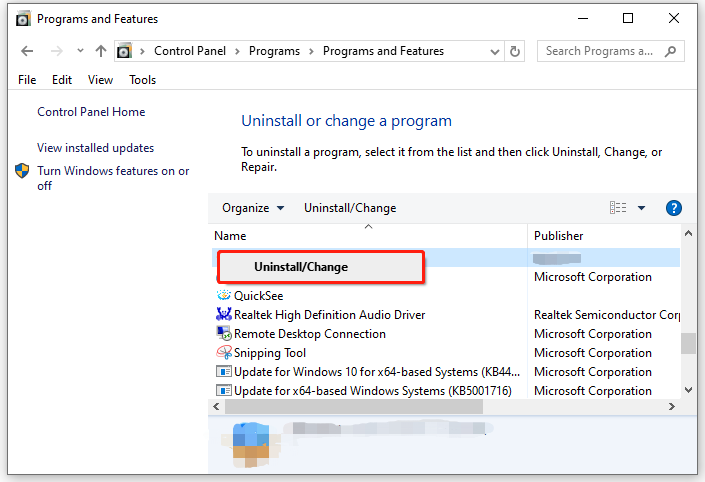Viewport: 705px width, 482px height.
Task: Click the blue Help question mark icon
Action: tap(674, 208)
